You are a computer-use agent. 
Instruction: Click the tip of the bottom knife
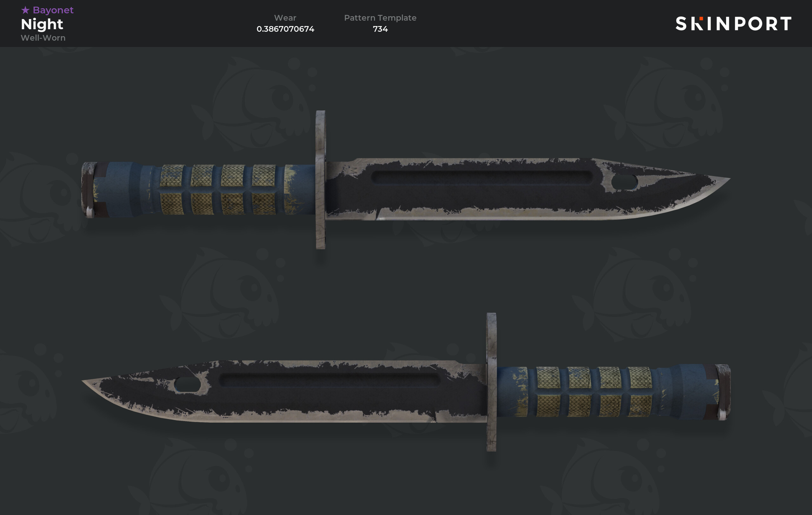click(x=88, y=382)
